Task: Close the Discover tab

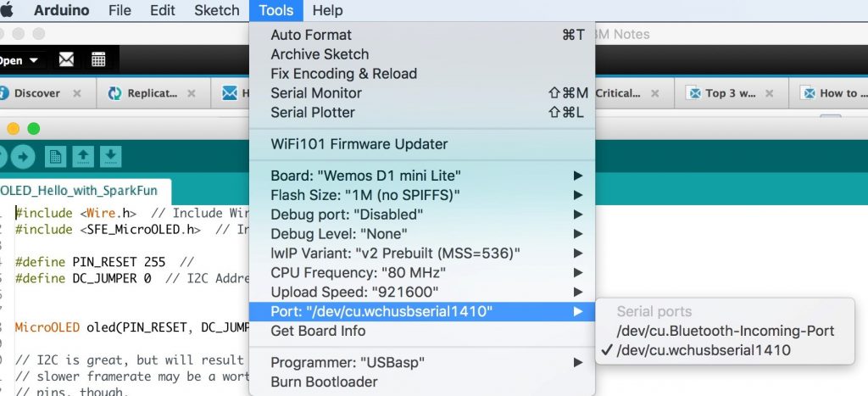Action: [77, 93]
